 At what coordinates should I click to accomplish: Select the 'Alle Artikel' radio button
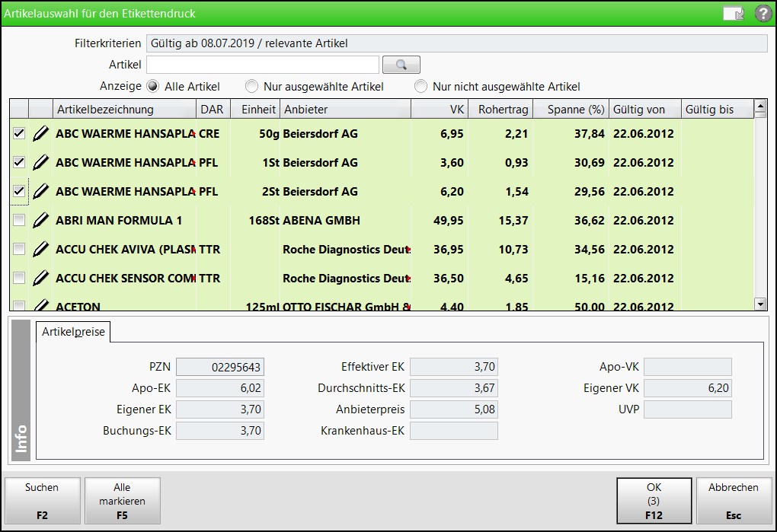(x=152, y=87)
